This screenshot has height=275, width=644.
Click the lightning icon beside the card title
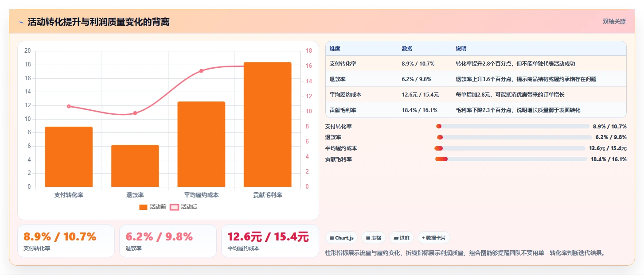[21, 22]
